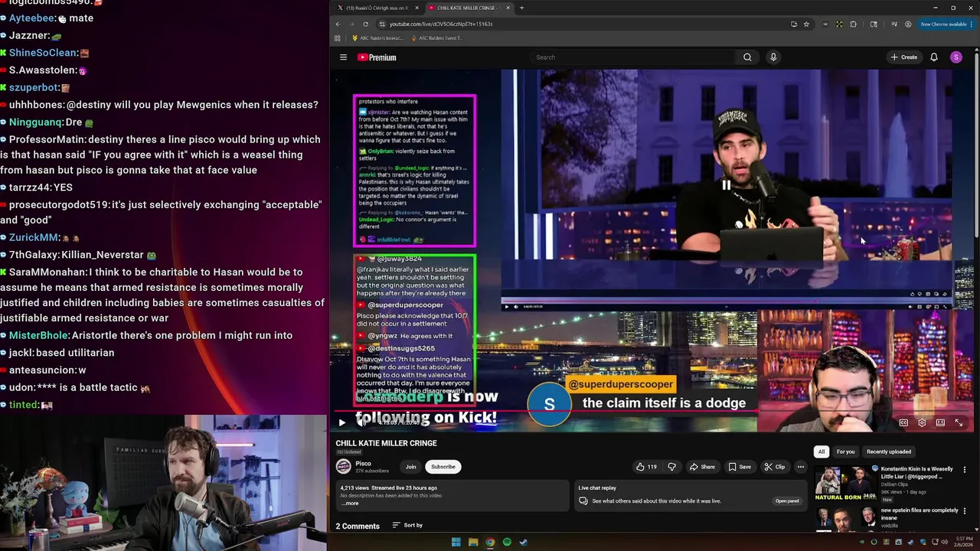980x551 pixels.
Task: Open Windows Start menu
Action: click(456, 543)
